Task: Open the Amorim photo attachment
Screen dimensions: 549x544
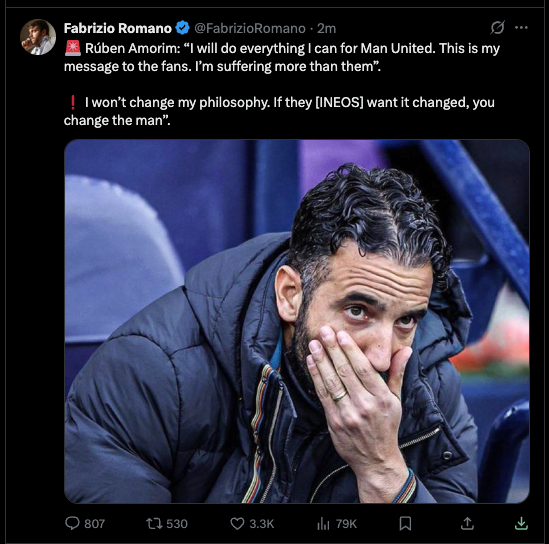Action: (297, 321)
